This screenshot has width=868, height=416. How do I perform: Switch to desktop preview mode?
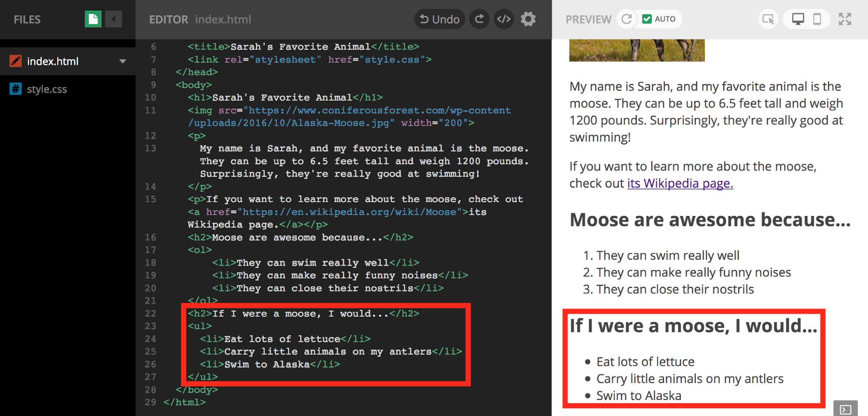point(798,19)
